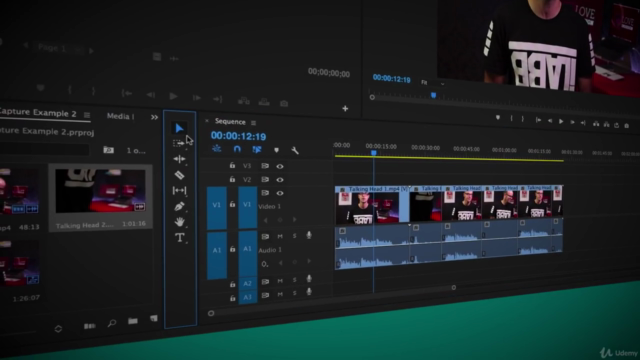
Task: Open Capture Example 2 panel menu
Action: click(87, 115)
